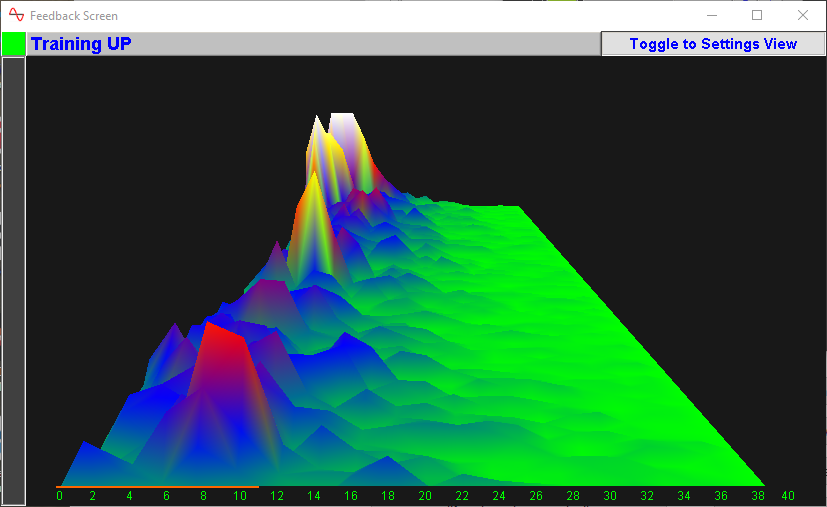Click frequency axis label 28
This screenshot has height=507, width=827.
(573, 496)
